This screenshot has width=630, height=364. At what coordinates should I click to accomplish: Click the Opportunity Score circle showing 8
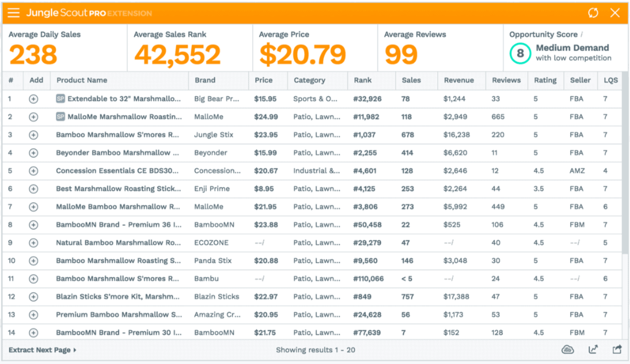pyautogui.click(x=520, y=53)
